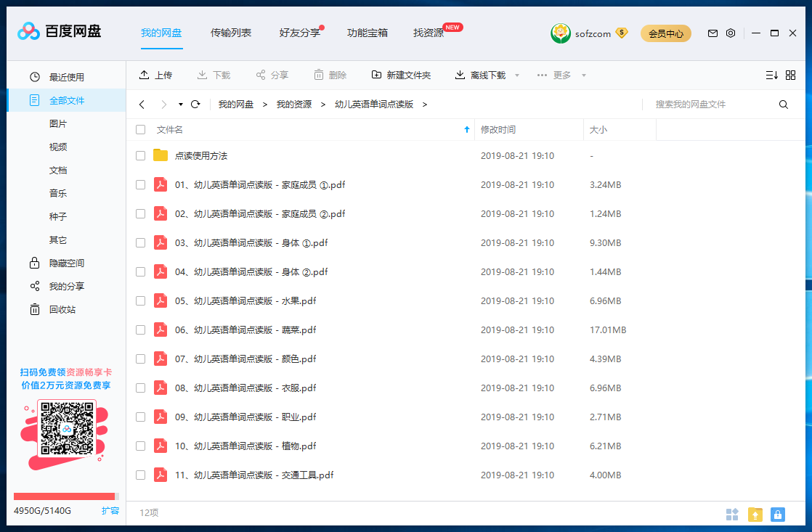Click the 扩容 storage link
Image resolution: width=812 pixels, height=532 pixels.
point(110,511)
